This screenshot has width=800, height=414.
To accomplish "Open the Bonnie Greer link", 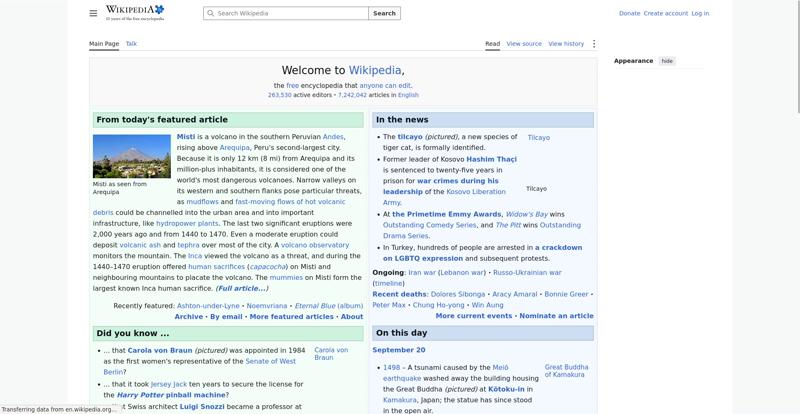I will tap(566, 295).
